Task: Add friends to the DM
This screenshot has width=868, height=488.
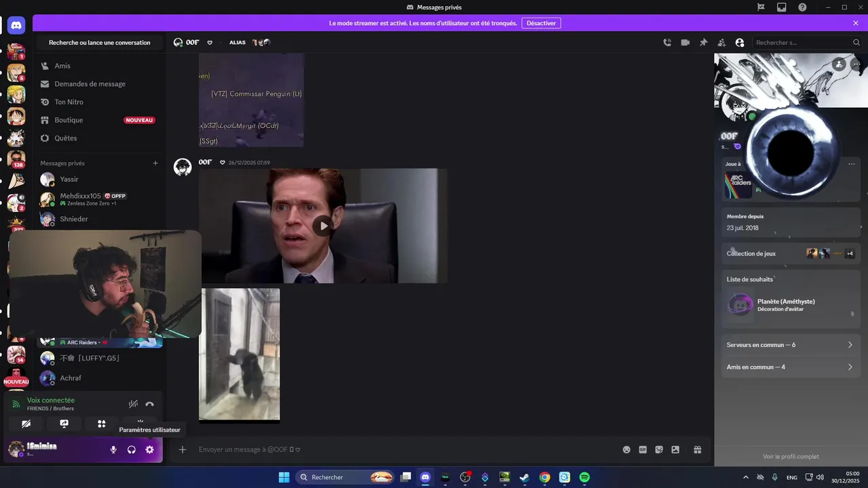Action: click(722, 42)
